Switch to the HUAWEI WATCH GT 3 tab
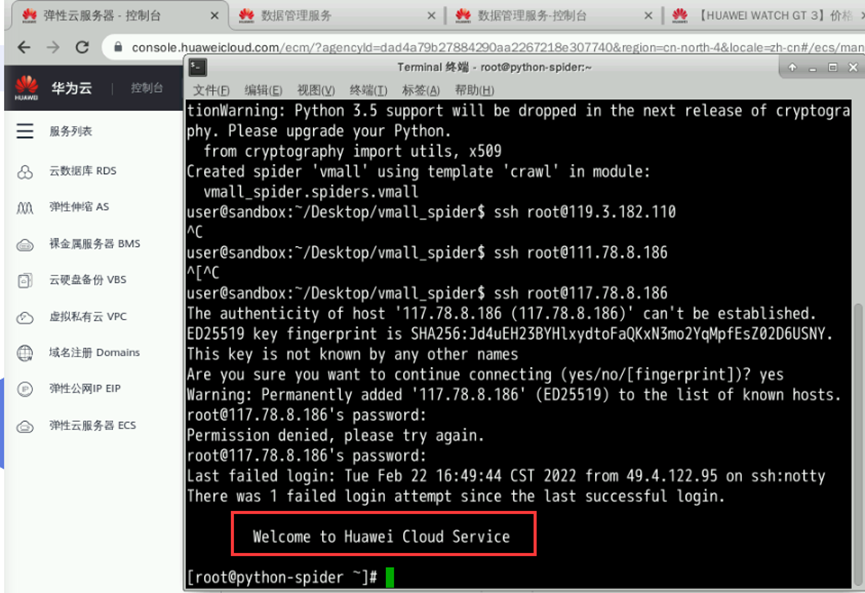The image size is (865, 593). point(764,15)
